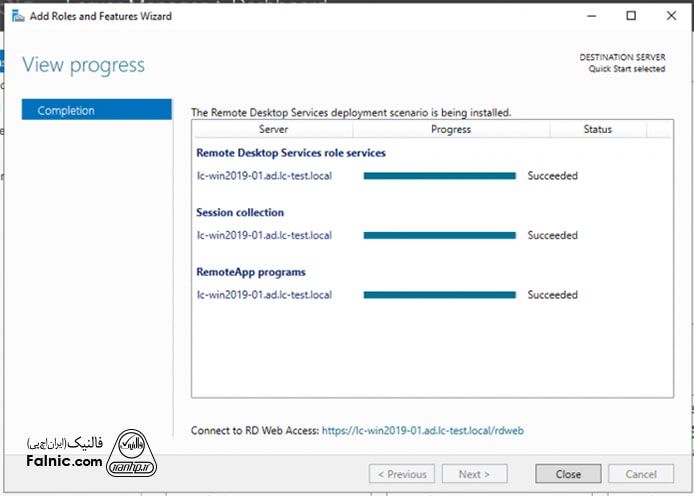This screenshot has width=694, height=496.
Task: Click the Progress column header
Action: tap(451, 129)
